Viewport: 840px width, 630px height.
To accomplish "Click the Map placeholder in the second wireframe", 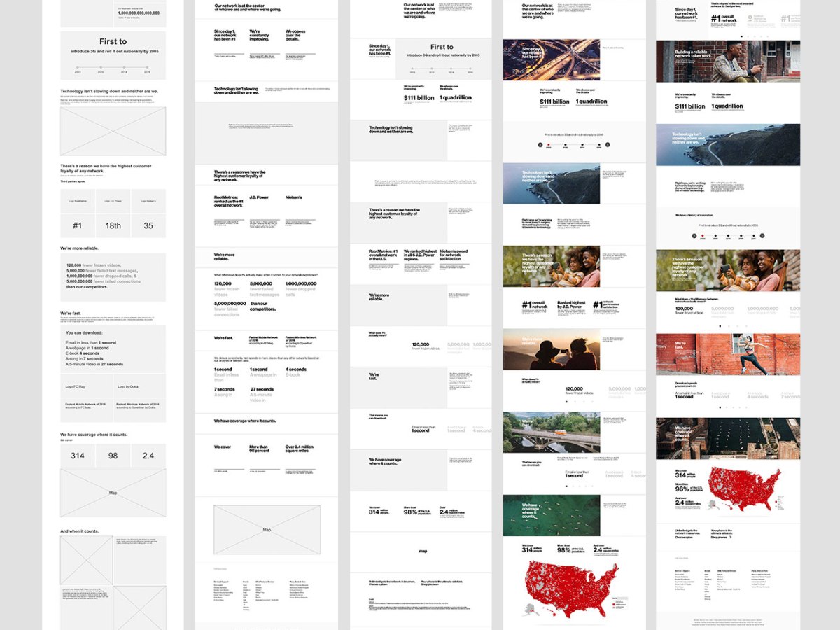I will pyautogui.click(x=267, y=530).
